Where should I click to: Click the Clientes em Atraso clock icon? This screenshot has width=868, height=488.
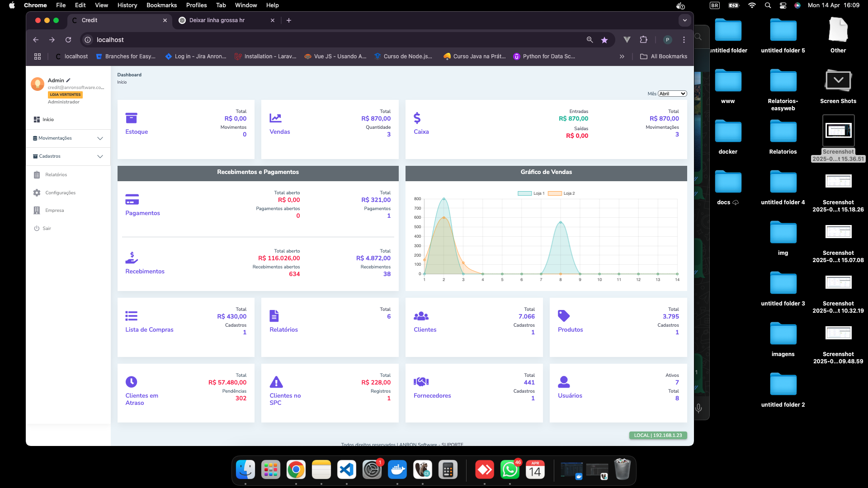point(131,382)
